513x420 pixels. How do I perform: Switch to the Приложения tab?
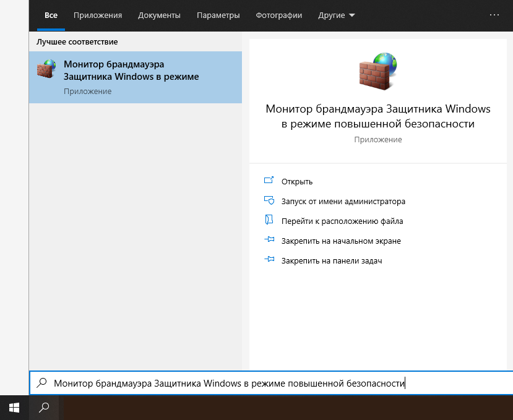(98, 15)
